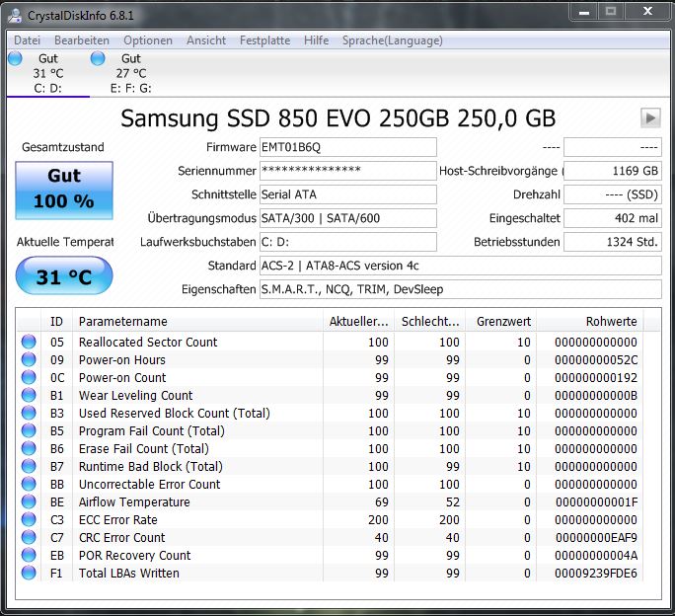Image resolution: width=675 pixels, height=616 pixels.
Task: Select the C: D: disk status orb
Action: [x=15, y=58]
